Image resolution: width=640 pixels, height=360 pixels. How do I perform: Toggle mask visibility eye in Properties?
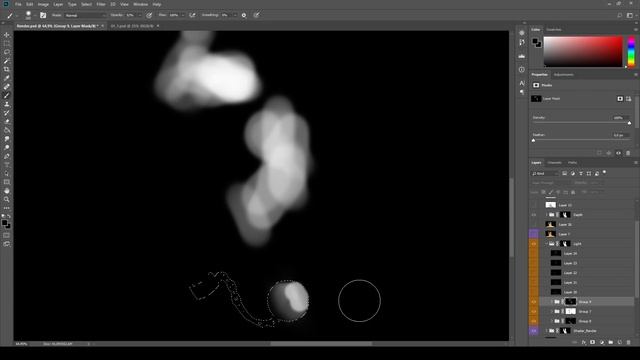(618, 153)
